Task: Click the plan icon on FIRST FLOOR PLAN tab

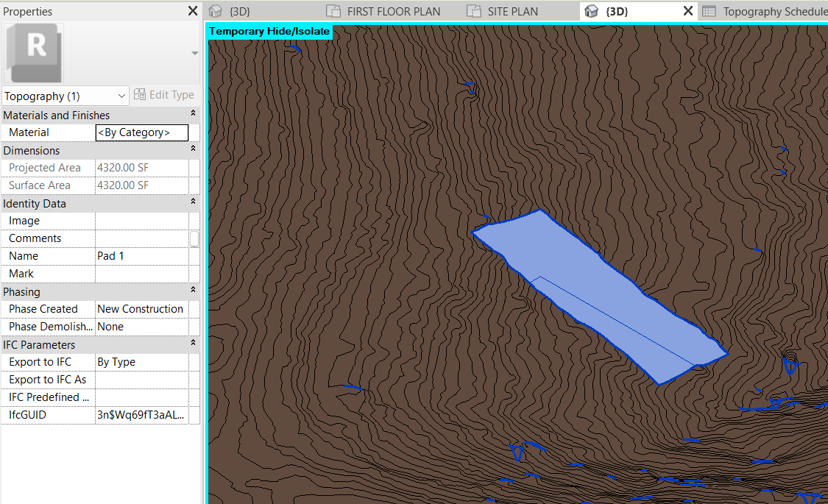Action: 333,11
